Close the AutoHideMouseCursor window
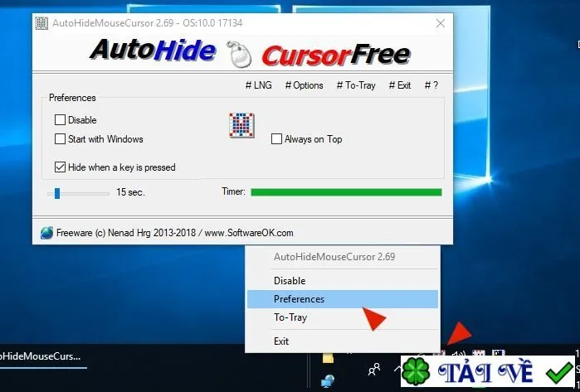 tap(440, 23)
